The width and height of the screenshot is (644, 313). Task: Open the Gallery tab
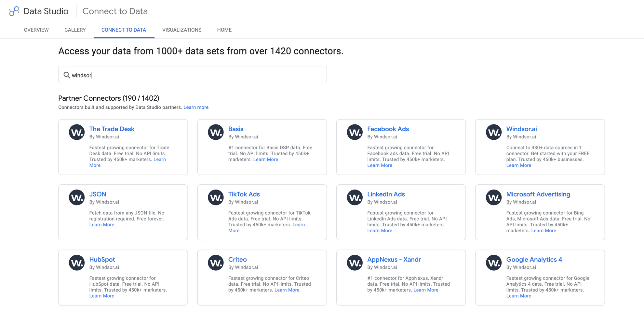[x=75, y=30]
